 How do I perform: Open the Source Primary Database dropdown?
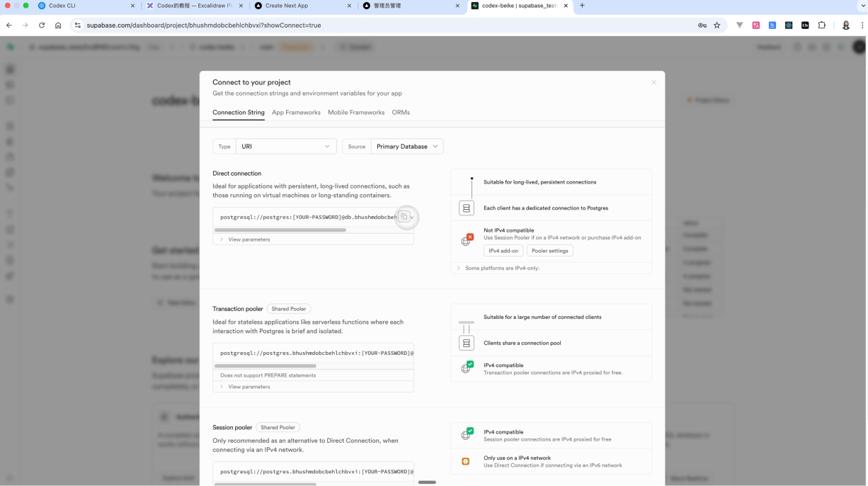406,147
